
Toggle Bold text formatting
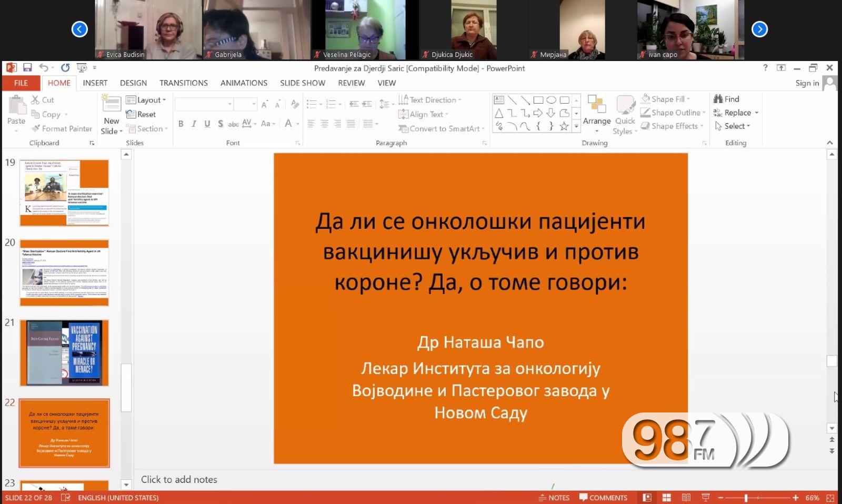click(x=181, y=124)
